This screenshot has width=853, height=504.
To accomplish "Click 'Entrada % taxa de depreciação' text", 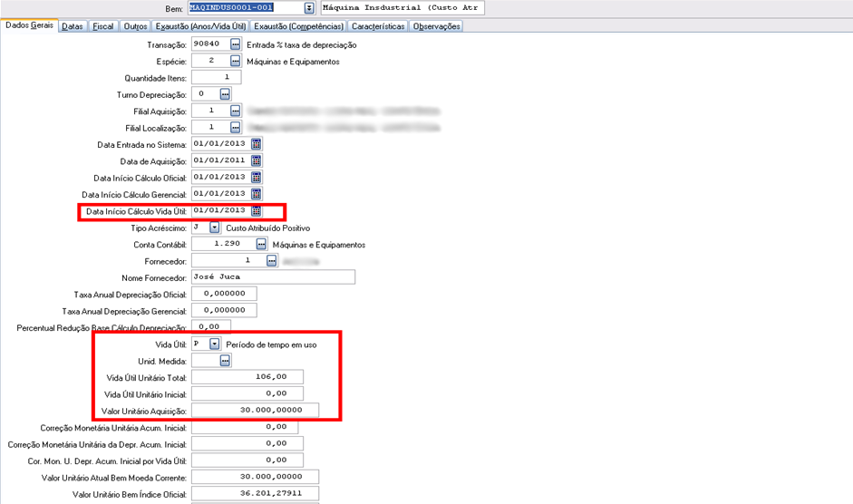I will point(302,45).
